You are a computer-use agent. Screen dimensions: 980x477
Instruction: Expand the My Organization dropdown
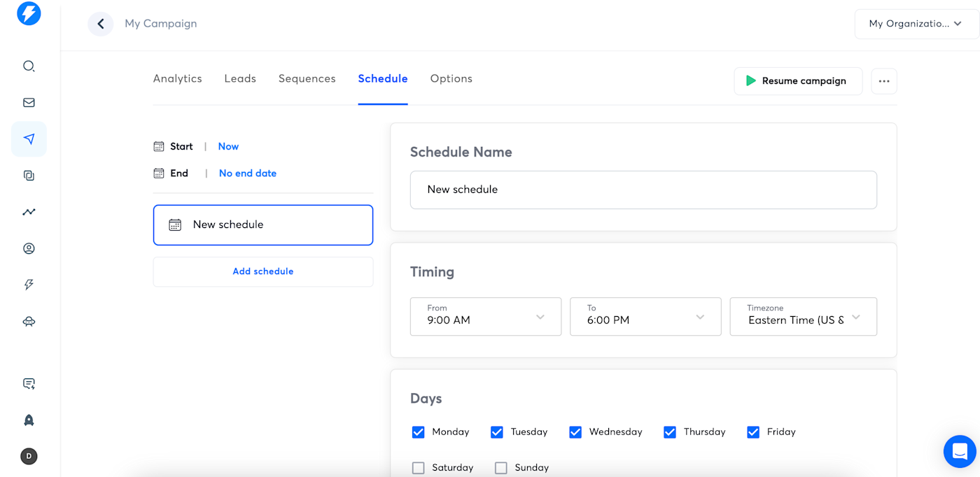pyautogui.click(x=916, y=24)
